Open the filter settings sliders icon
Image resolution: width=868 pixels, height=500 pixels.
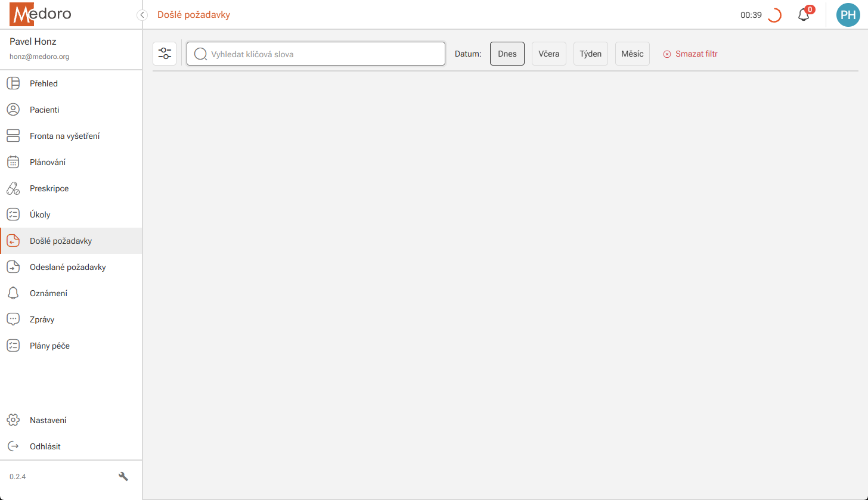(165, 54)
